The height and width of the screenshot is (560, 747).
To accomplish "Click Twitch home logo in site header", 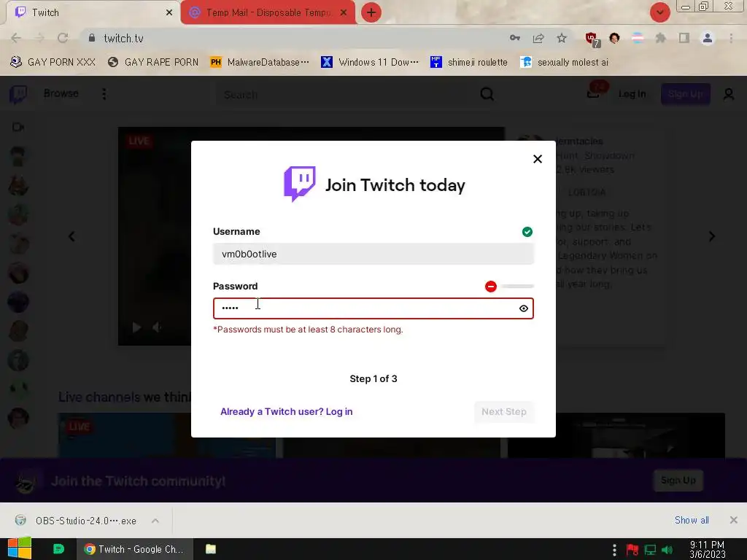I will [x=18, y=94].
